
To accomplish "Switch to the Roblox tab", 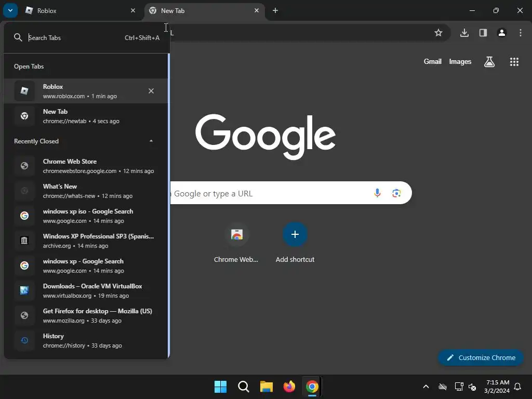I will click(81, 10).
